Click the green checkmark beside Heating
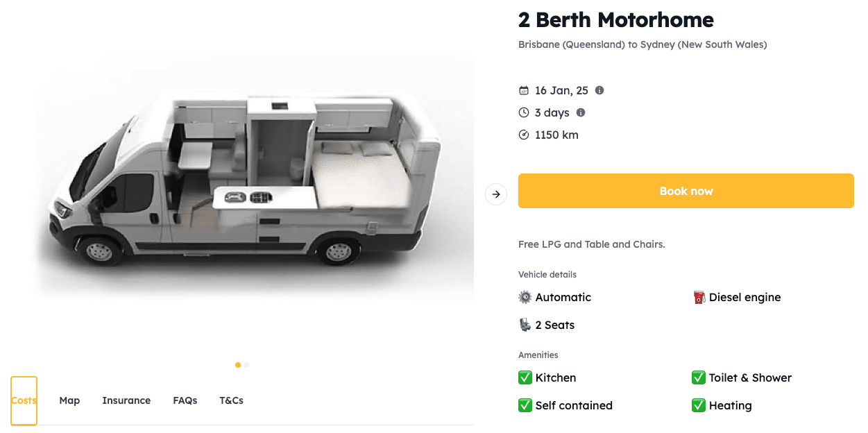The image size is (868, 433). pos(699,405)
